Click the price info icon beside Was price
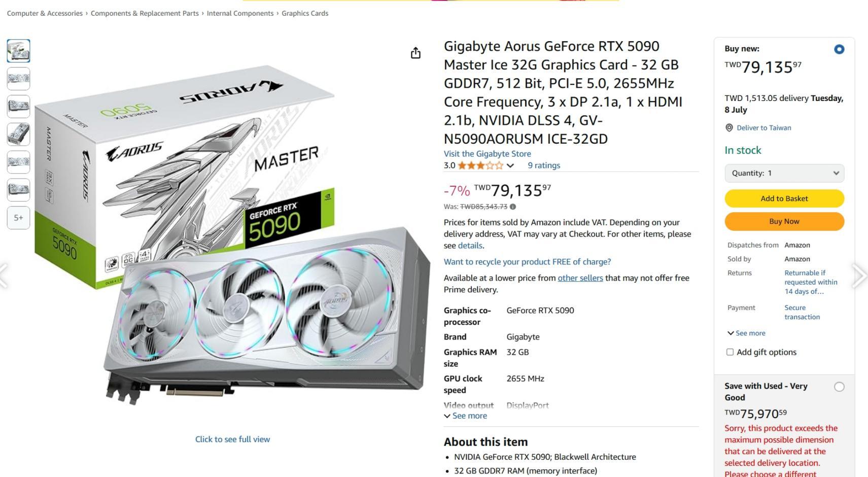This screenshot has width=868, height=477. 513,207
